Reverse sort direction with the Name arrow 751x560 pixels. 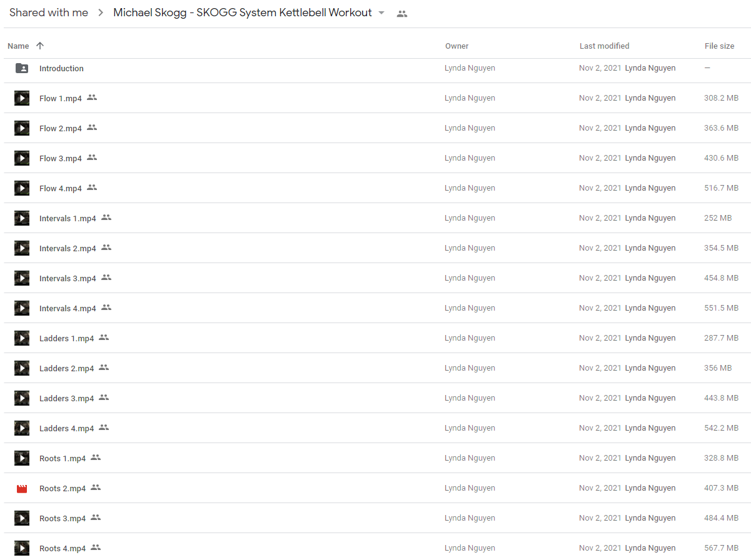click(40, 46)
